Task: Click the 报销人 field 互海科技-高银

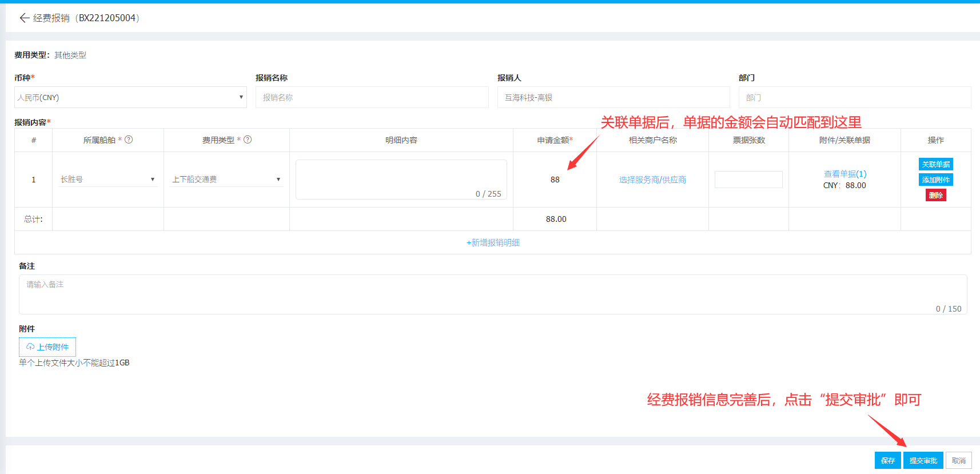Action: (x=614, y=97)
